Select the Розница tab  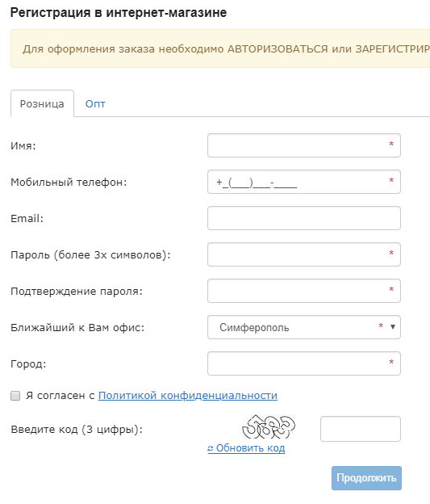coord(42,103)
